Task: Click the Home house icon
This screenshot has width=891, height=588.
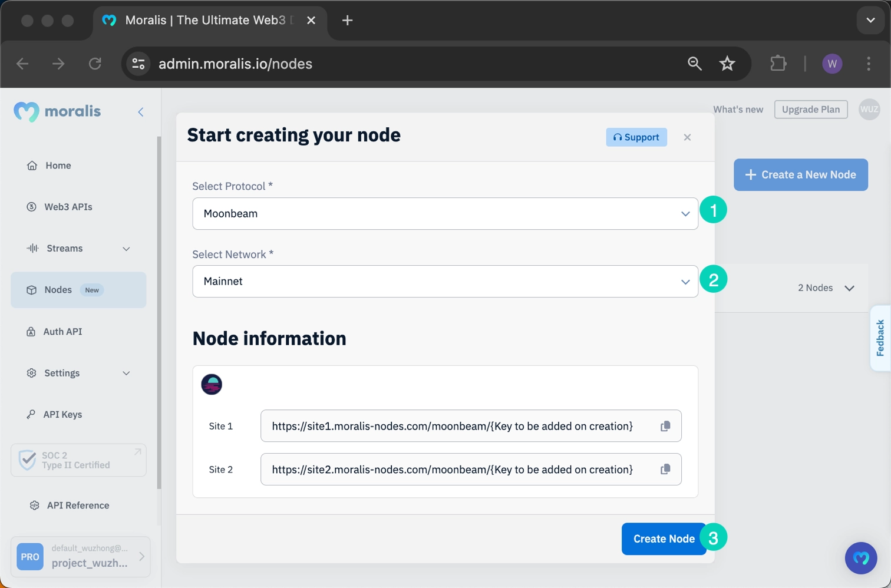Action: click(x=32, y=166)
